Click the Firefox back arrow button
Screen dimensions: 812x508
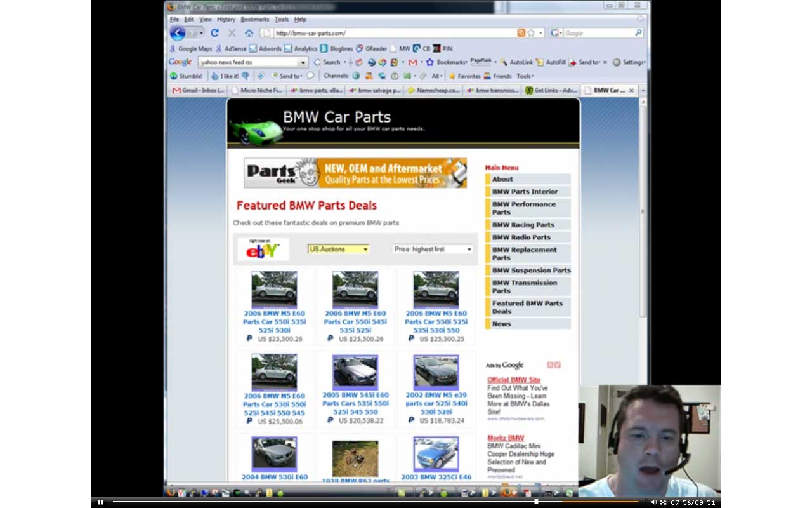click(x=178, y=33)
